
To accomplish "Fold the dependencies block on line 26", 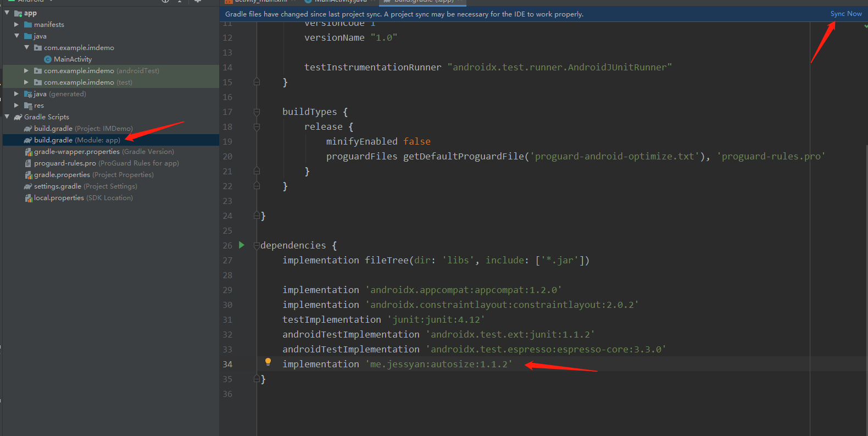I will (x=257, y=246).
